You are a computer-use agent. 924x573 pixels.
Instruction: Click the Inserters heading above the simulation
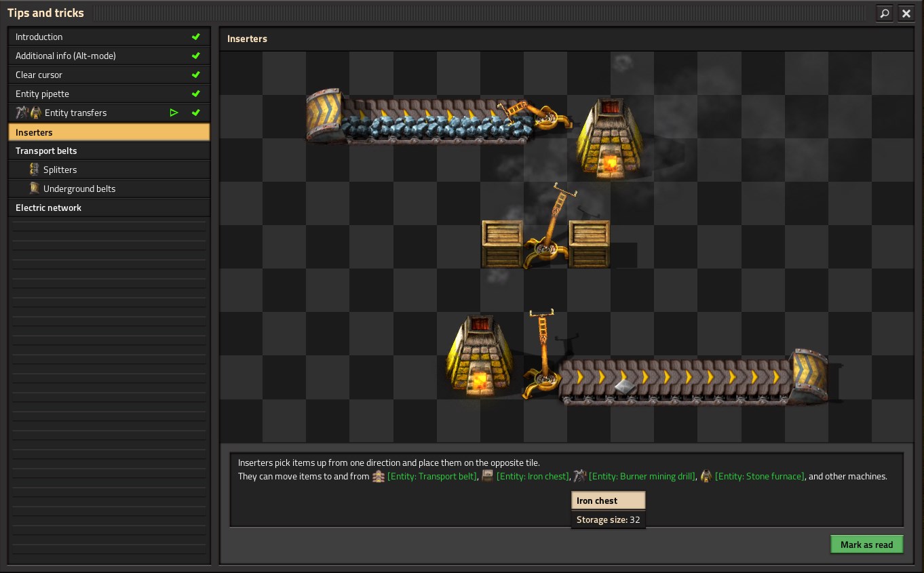point(247,39)
